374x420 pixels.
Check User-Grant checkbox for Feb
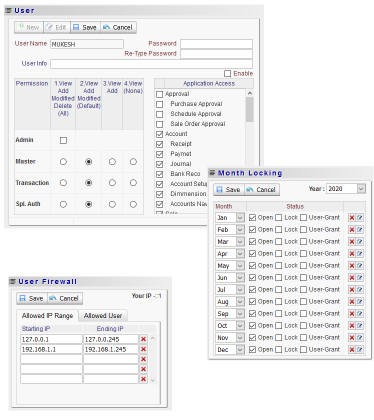(x=303, y=230)
